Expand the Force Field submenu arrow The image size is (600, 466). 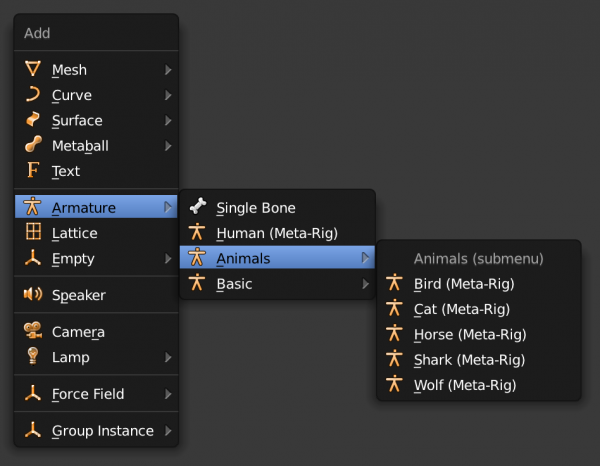[x=168, y=394]
